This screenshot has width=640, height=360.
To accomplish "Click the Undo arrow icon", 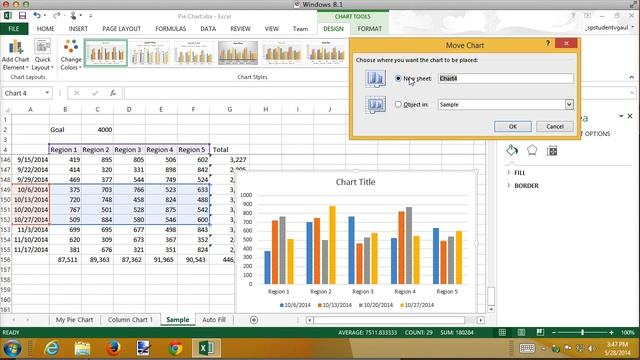I will click(x=37, y=16).
